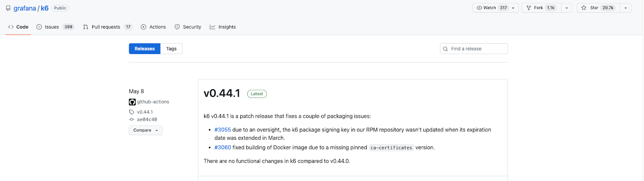Screen dimensions: 644x181
Task: Expand the Fork options dropdown arrow
Action: 567,8
